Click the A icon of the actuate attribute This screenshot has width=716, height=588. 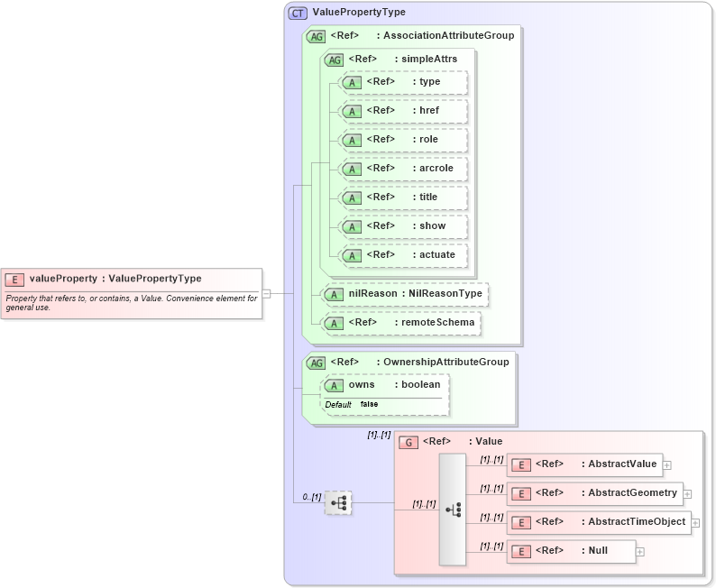coord(352,255)
